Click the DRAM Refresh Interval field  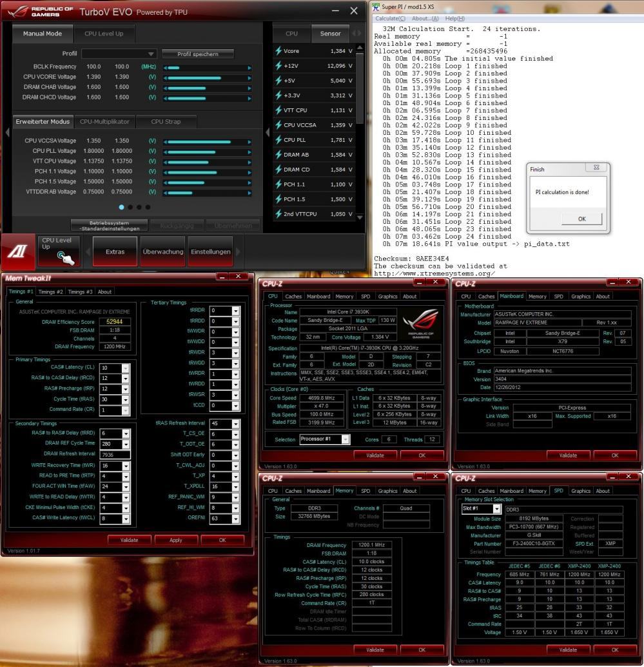tap(115, 455)
